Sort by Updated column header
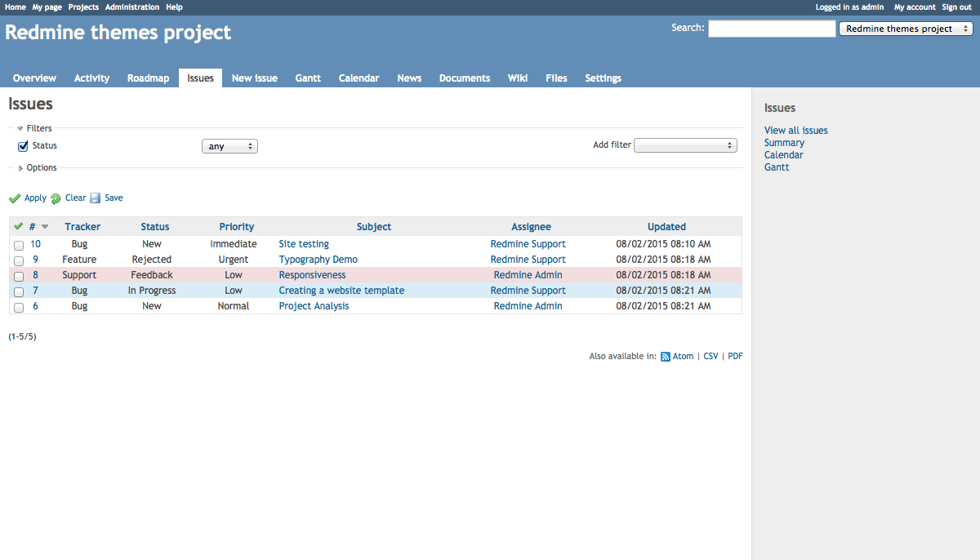 coord(666,227)
